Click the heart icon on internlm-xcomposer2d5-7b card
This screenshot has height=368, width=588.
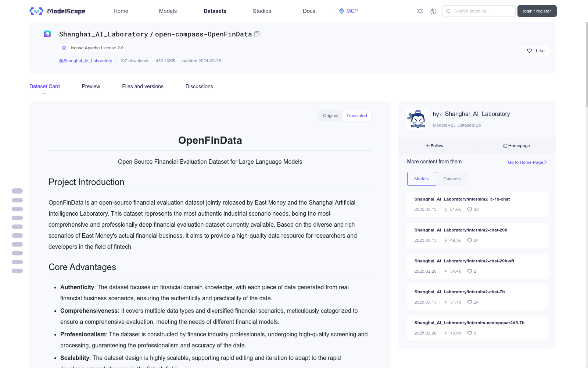click(469, 333)
